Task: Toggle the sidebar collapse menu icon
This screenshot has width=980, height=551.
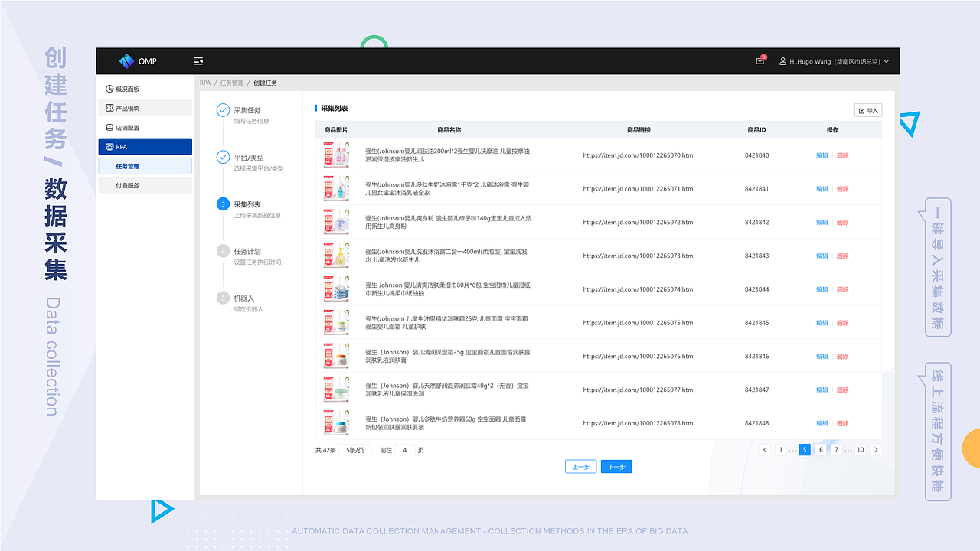Action: pos(199,61)
